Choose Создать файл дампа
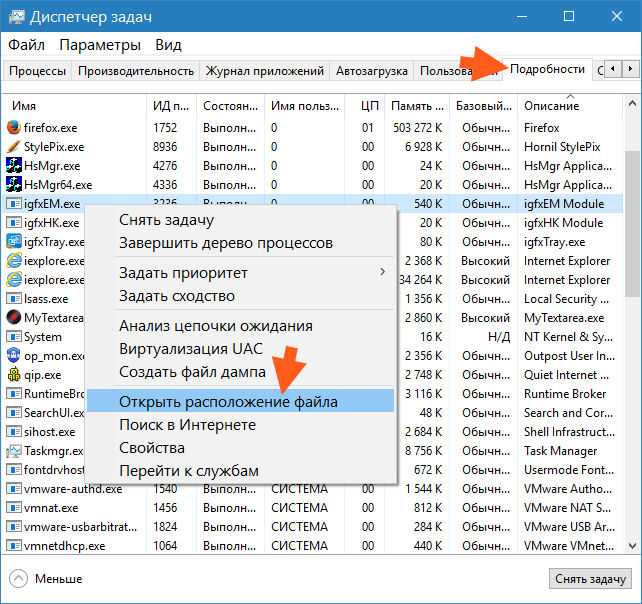Viewport: 642px width, 604px height. tap(240, 372)
